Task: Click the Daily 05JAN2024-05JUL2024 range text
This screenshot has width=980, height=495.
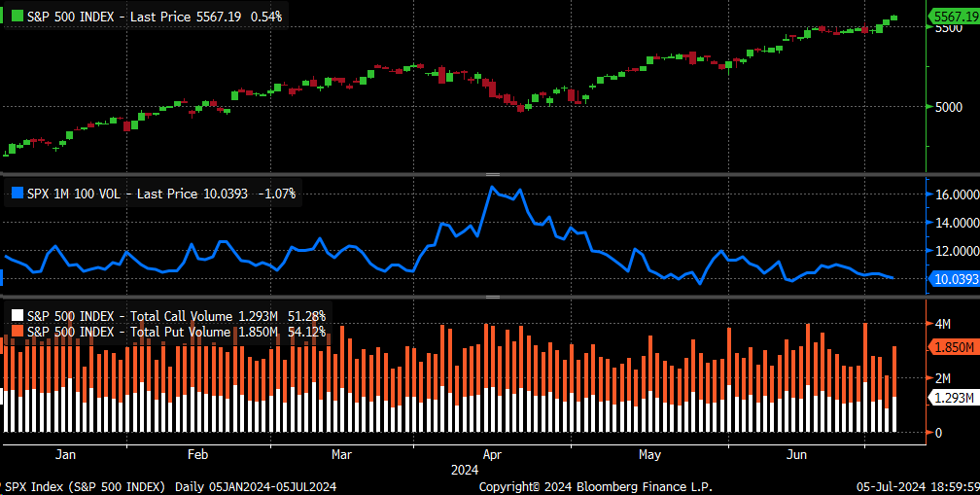Action: [x=257, y=487]
